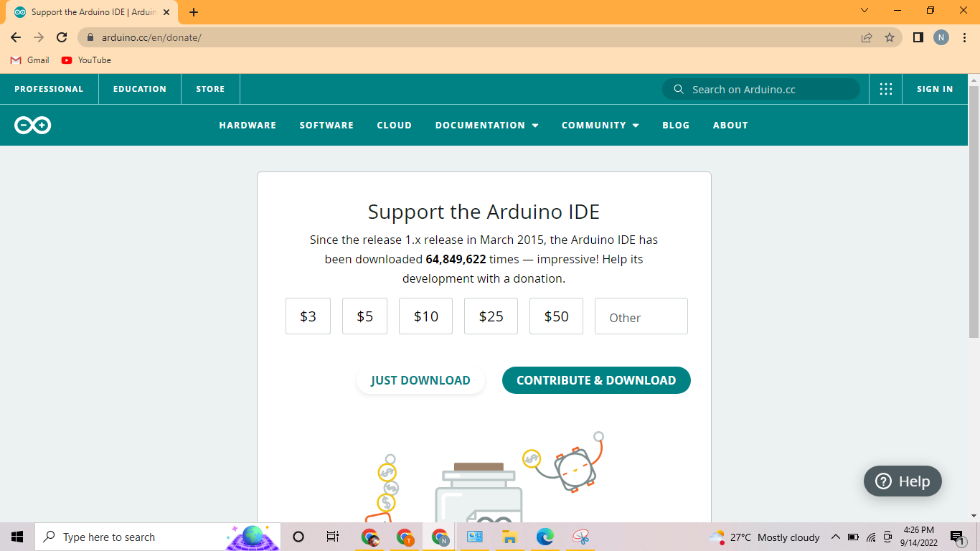Click SIGN IN
Screen dimensions: 980x551
(935, 89)
